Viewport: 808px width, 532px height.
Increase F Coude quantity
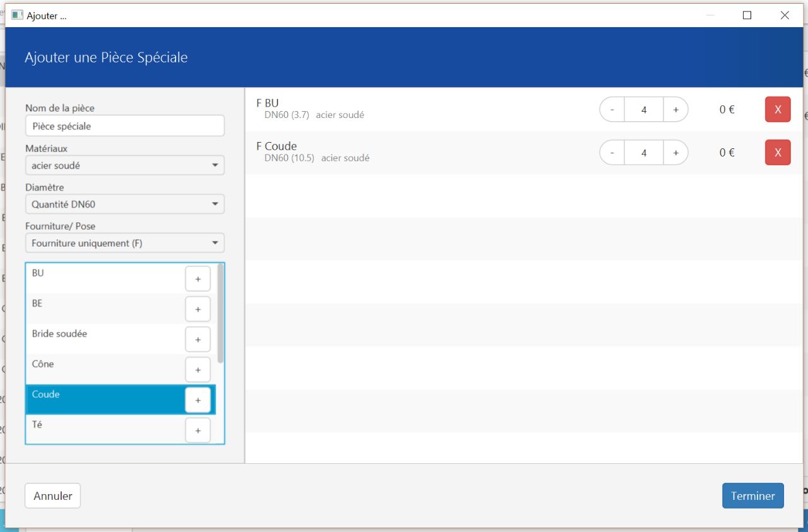coord(675,153)
